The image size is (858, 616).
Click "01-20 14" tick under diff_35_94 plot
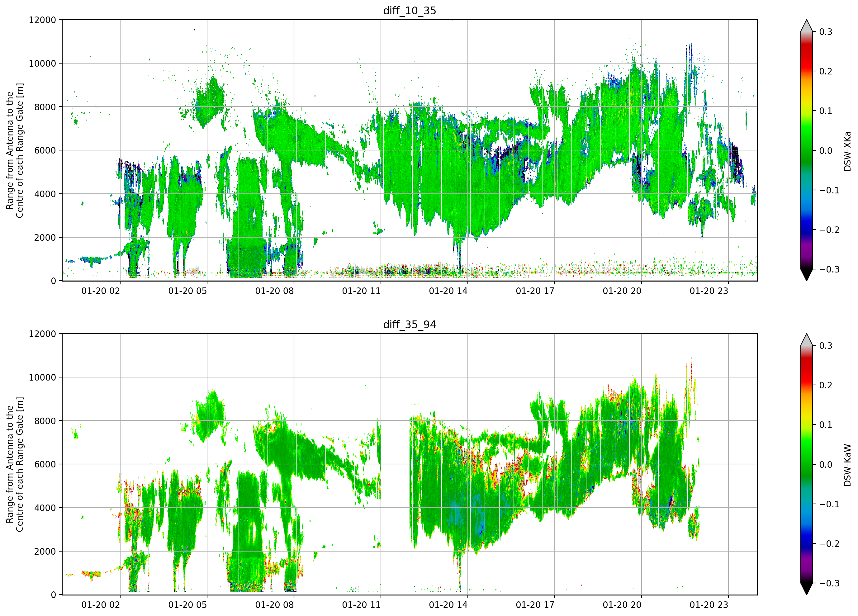click(448, 605)
